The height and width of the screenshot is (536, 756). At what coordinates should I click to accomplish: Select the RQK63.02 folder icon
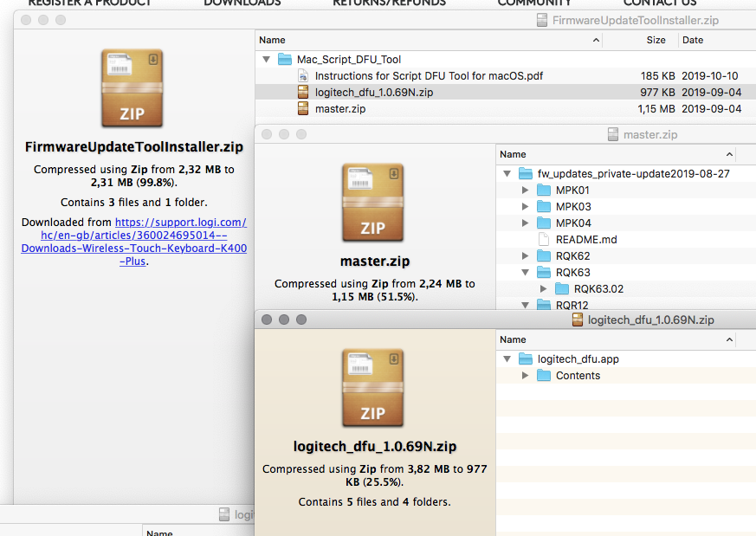point(562,288)
